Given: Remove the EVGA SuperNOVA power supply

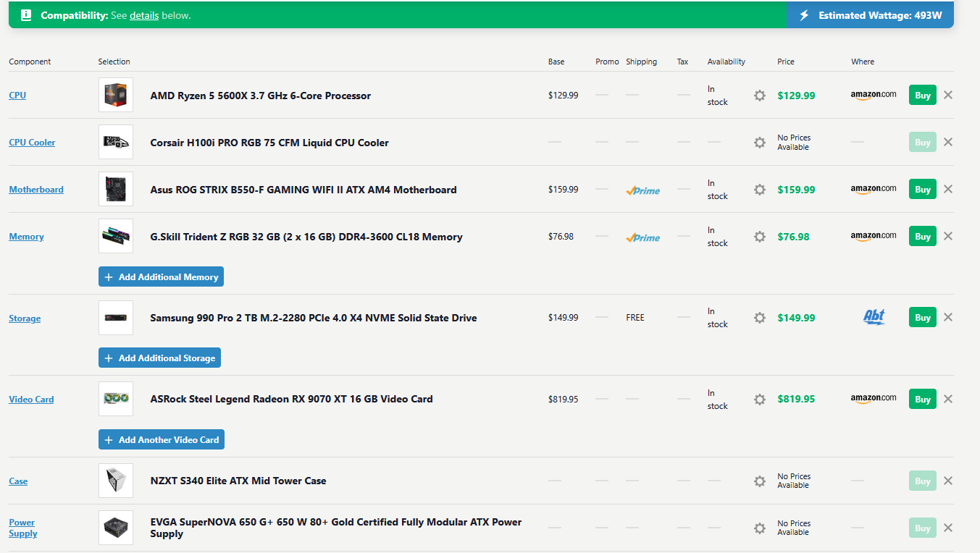Looking at the screenshot, I should tap(948, 528).
